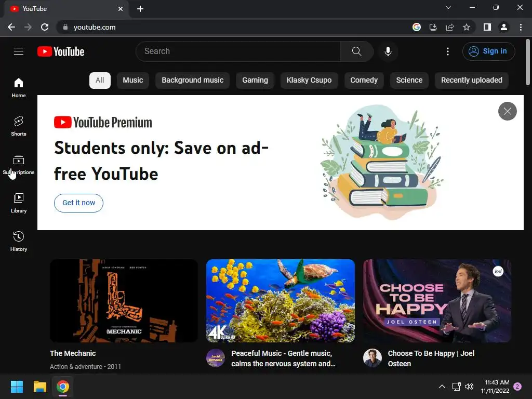This screenshot has height=399, width=532.
Task: Click Peaceful Music video title
Action: pyautogui.click(x=283, y=358)
